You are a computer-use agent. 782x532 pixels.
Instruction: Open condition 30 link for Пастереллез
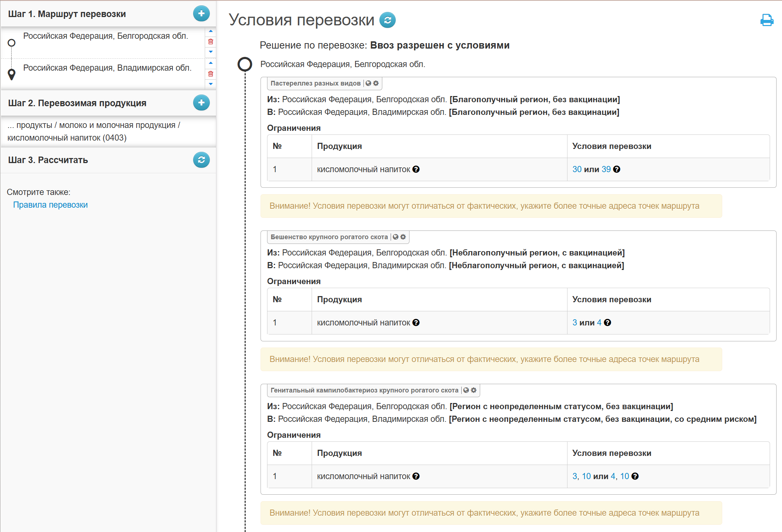point(577,169)
